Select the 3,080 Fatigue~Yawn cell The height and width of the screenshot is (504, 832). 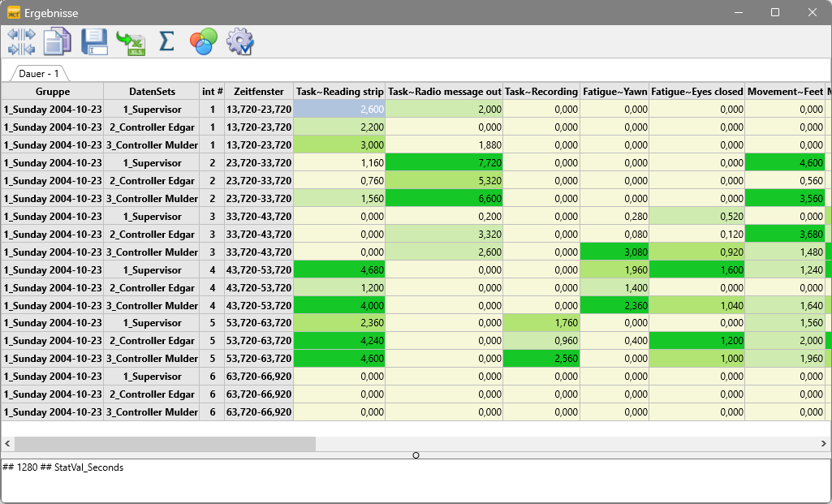[x=614, y=252]
